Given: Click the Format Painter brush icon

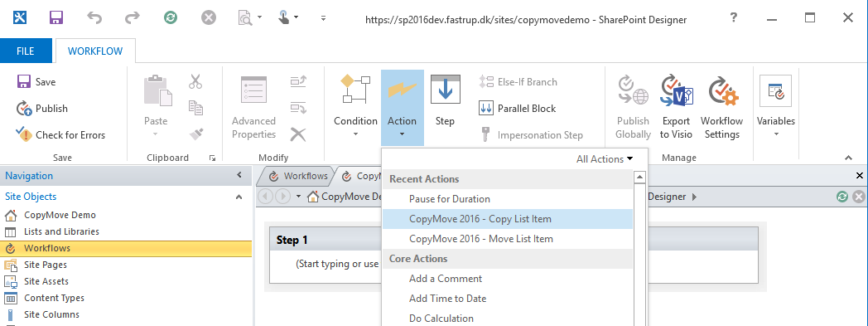Looking at the screenshot, I should tap(195, 134).
